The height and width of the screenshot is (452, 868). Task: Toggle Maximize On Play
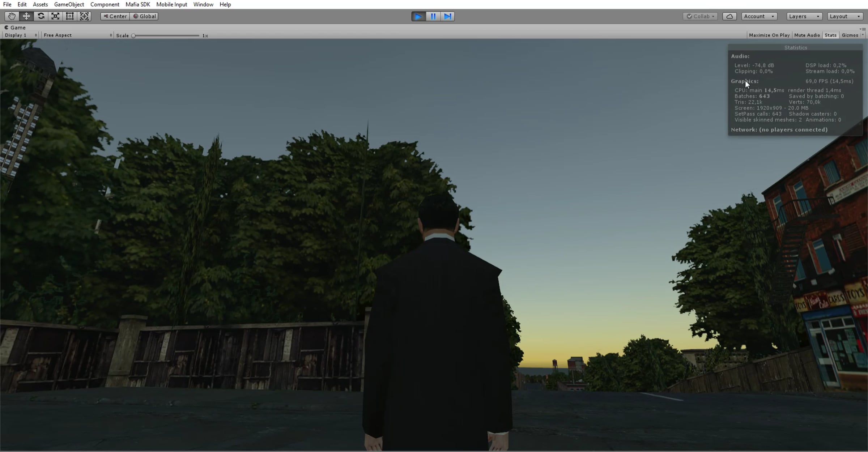pos(769,35)
